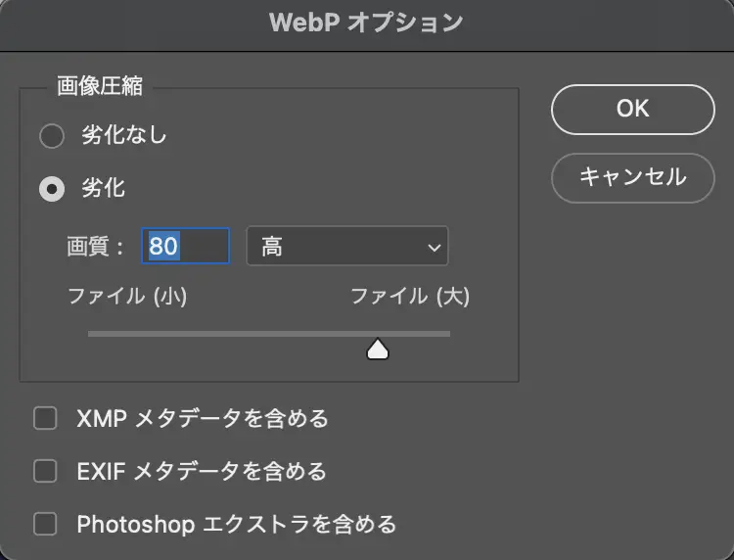
Task: Click the 劣化 text label
Action: tap(103, 189)
